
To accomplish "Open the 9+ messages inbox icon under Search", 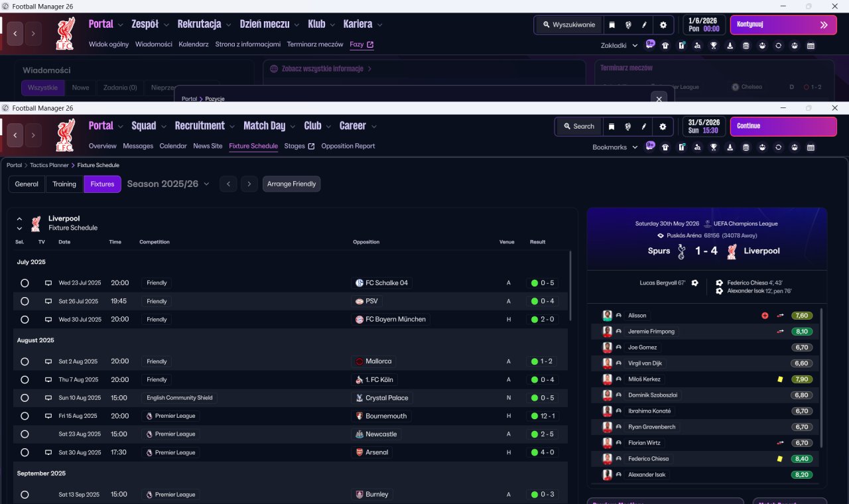I will pos(650,147).
